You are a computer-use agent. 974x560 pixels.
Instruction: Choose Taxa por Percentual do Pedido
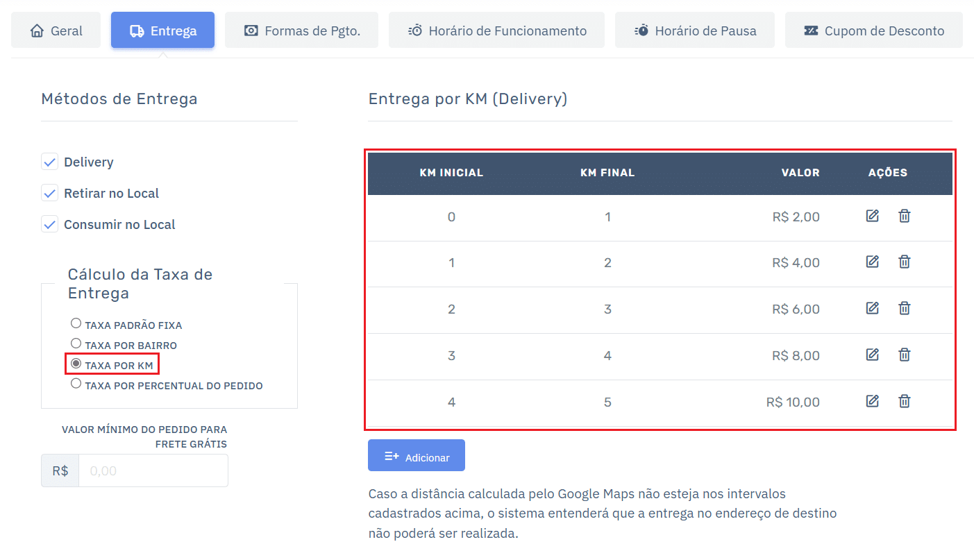(x=76, y=382)
